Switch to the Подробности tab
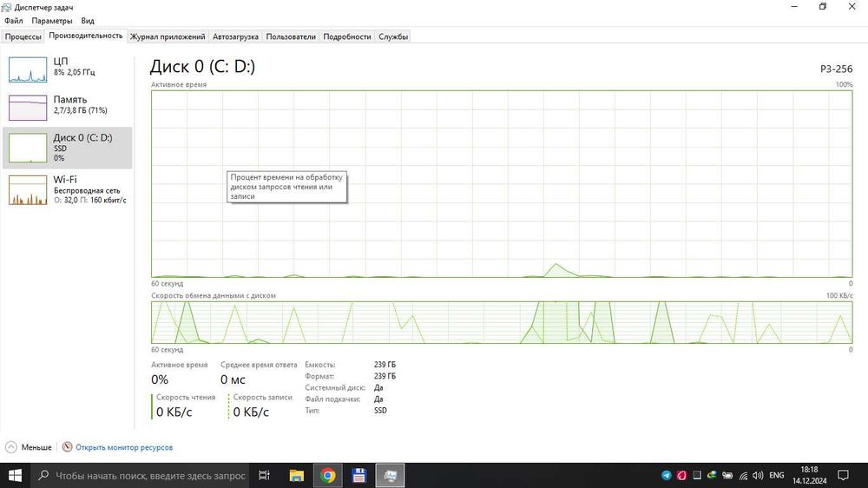The image size is (868, 488). point(347,36)
